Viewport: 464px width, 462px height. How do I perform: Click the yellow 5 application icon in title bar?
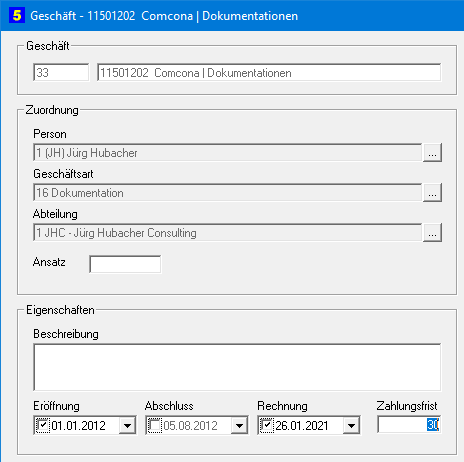tap(17, 15)
